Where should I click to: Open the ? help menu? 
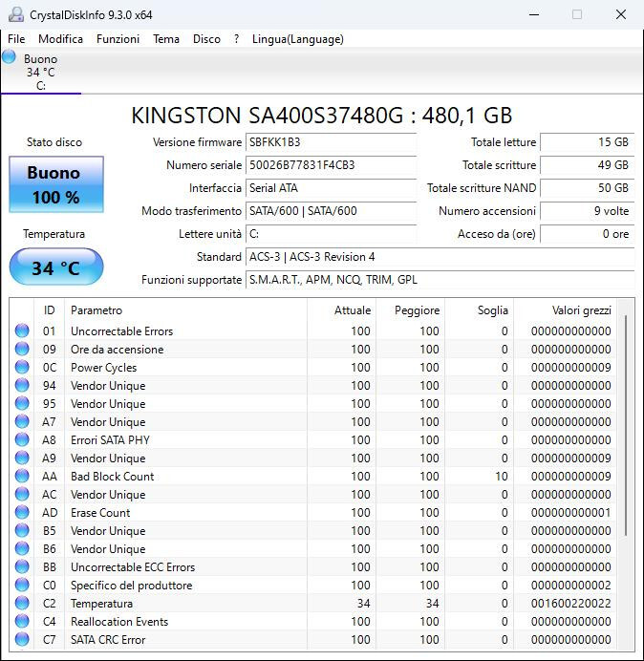tap(237, 39)
